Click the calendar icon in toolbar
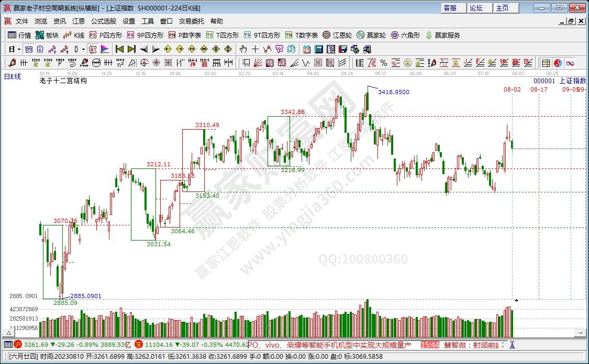The height and width of the screenshot is (364, 589). tap(306, 49)
